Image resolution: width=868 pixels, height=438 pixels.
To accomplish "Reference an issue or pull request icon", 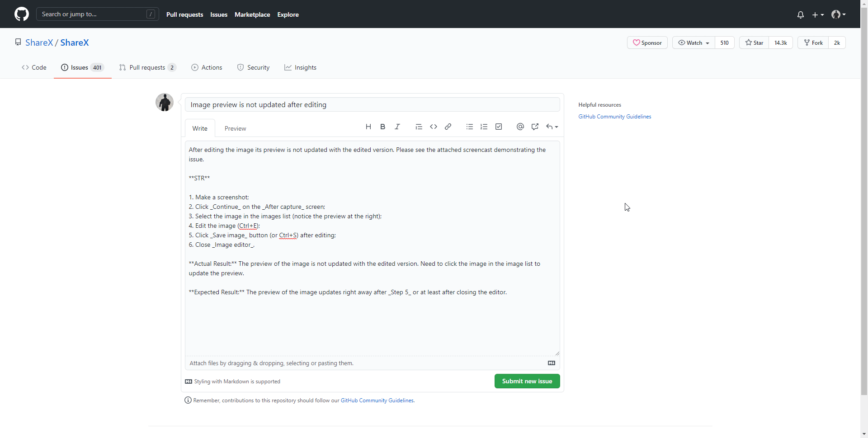I will 535,127.
